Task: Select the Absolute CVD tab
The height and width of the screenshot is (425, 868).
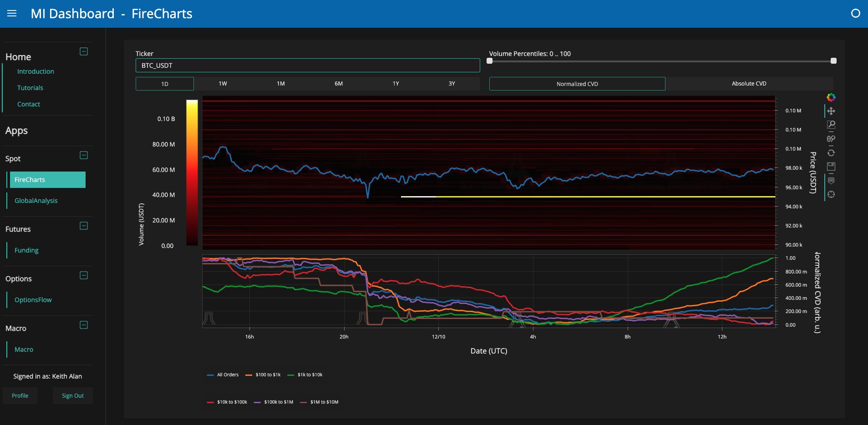Action: pyautogui.click(x=749, y=84)
